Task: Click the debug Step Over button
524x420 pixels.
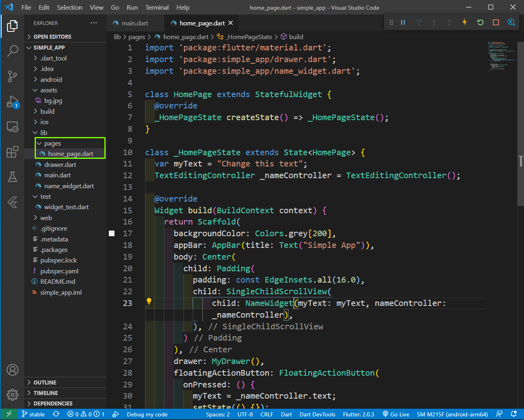Action: (x=418, y=23)
